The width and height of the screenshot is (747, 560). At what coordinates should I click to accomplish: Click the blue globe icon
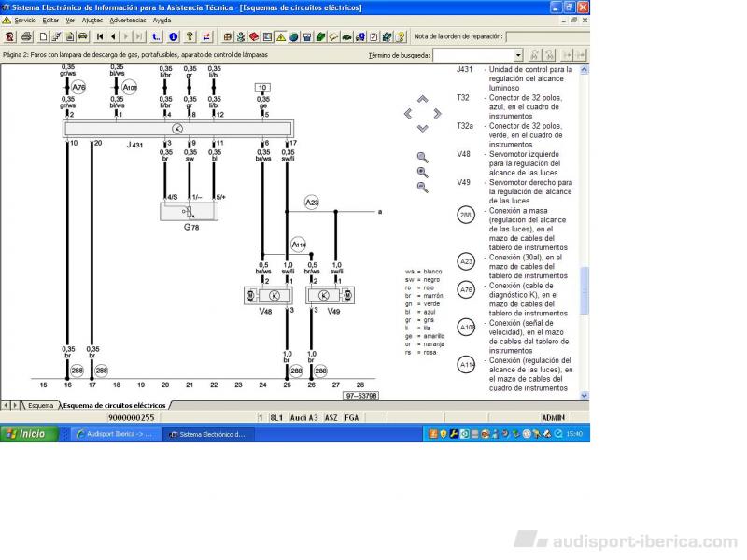pyautogui.click(x=294, y=36)
